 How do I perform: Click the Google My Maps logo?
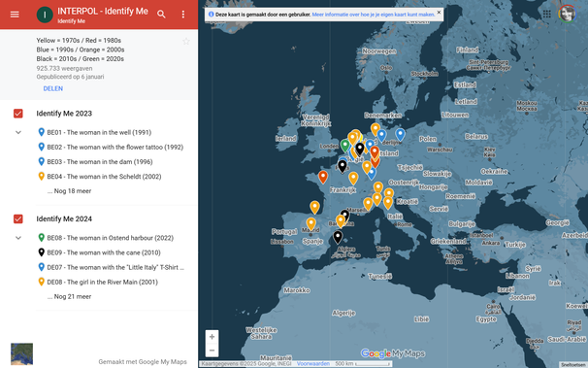[x=393, y=353]
